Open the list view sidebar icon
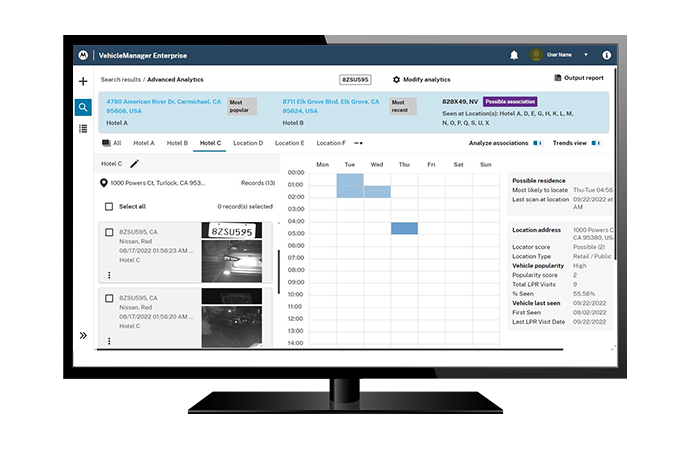 pos(83,129)
